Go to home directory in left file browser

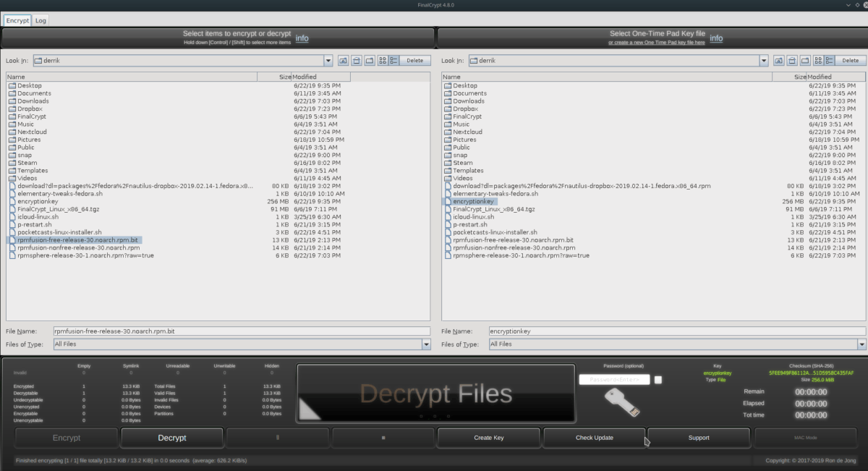pos(357,61)
